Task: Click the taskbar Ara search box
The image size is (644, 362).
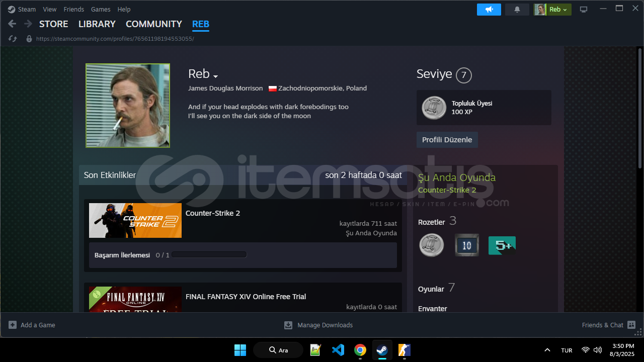Action: click(278, 350)
